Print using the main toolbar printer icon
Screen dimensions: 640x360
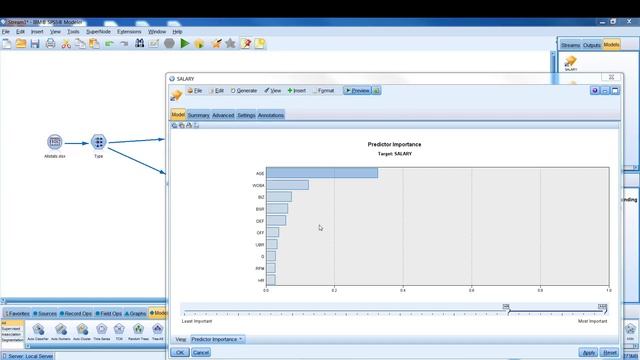(x=50, y=43)
